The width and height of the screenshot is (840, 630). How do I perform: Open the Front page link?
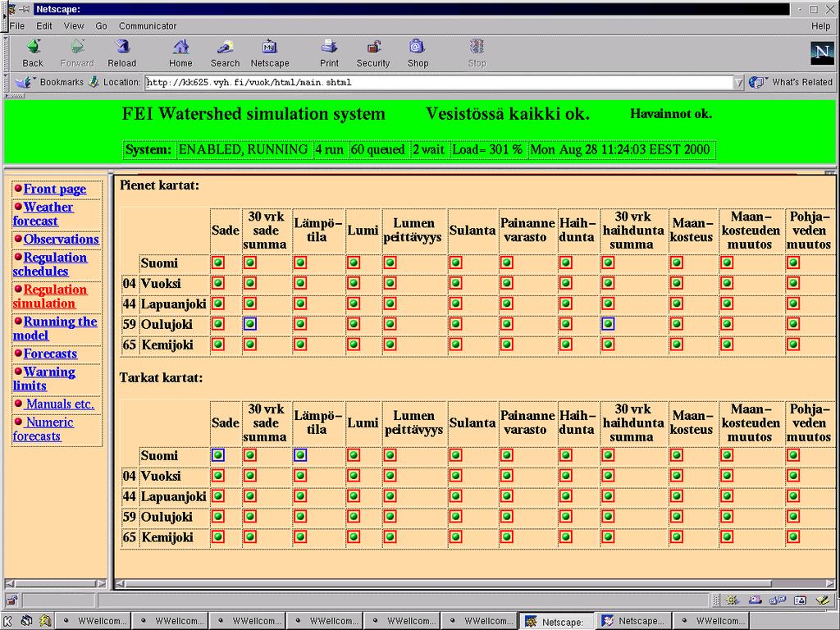point(55,189)
